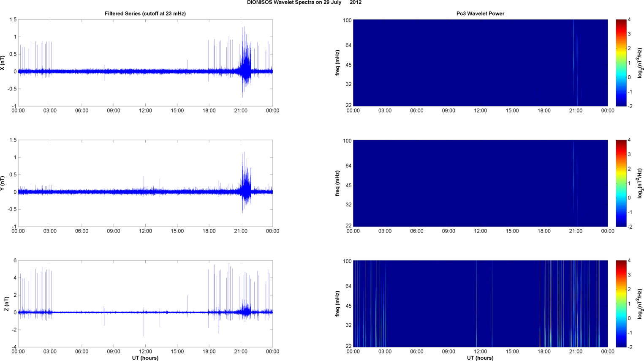Screen dimensions: 644x361
Task: Click the 'DIONISOS Wavelet Spectra on 29 July 2012' title
Action: pyautogui.click(x=304, y=3)
